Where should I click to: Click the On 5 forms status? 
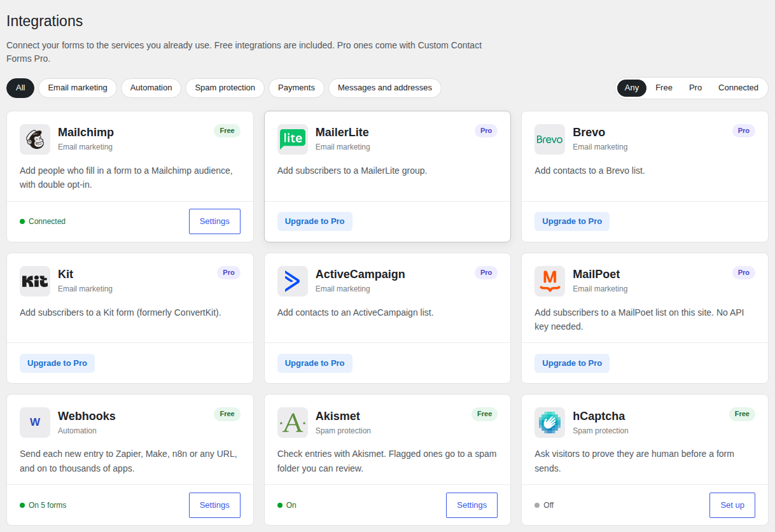point(47,505)
